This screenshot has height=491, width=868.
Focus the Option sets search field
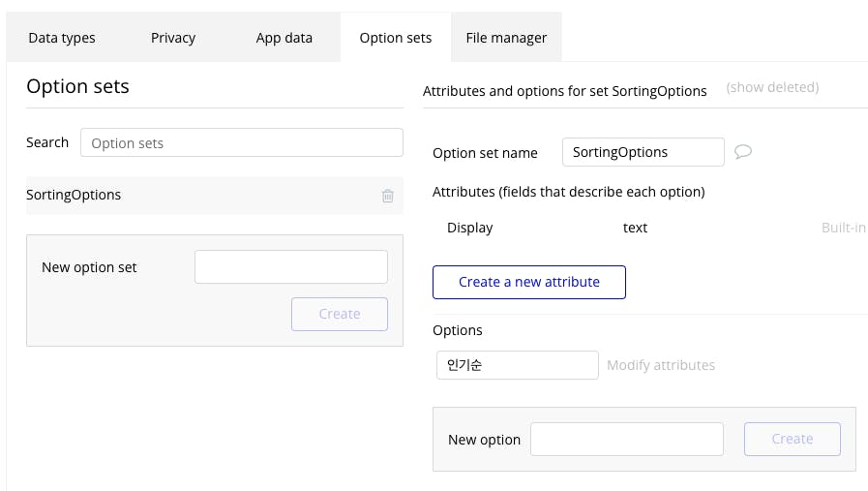[242, 142]
